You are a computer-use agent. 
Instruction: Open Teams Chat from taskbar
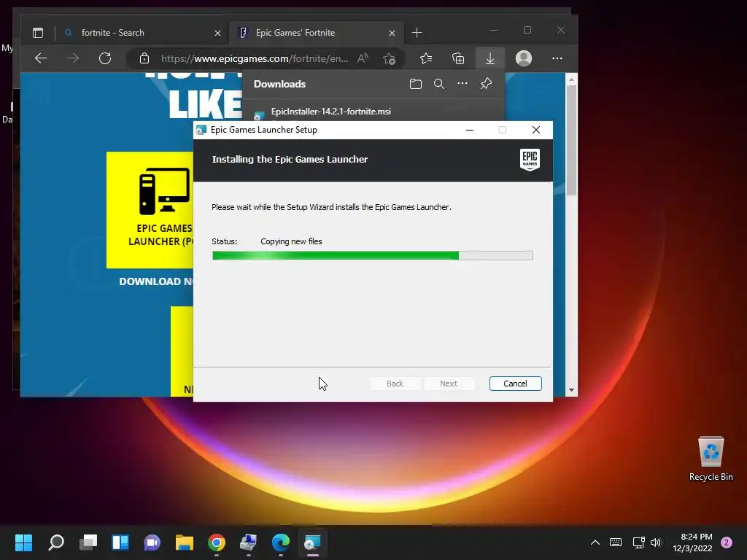click(x=152, y=542)
